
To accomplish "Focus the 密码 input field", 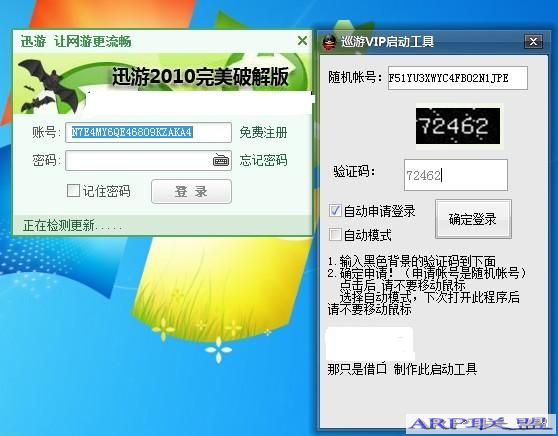I will (148, 161).
